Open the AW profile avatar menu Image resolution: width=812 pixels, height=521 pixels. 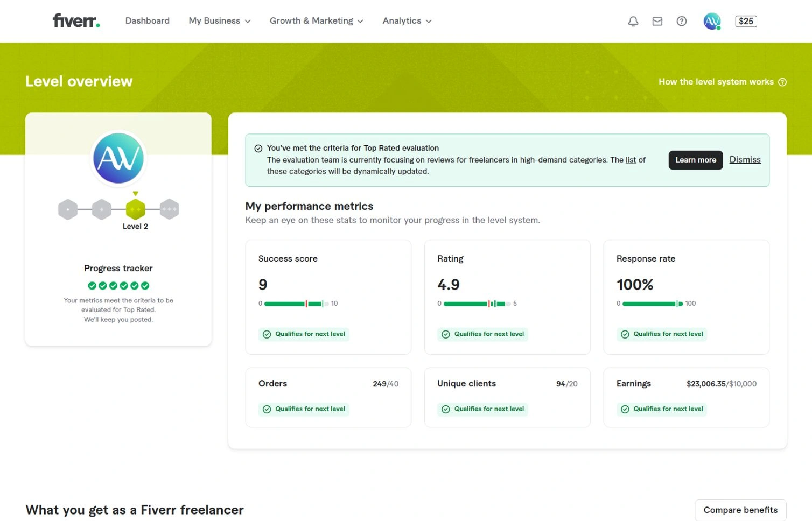click(x=712, y=21)
